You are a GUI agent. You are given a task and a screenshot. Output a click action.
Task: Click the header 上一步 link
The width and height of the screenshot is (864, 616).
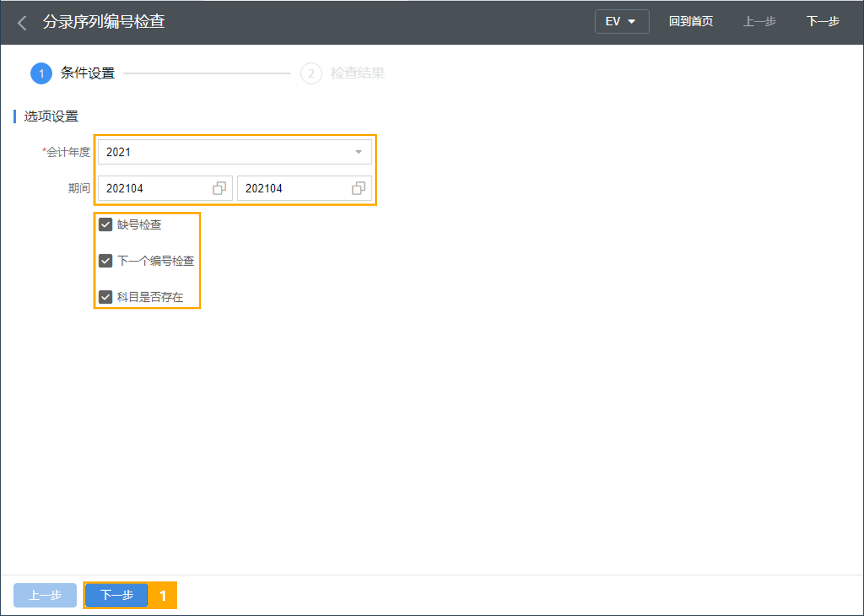point(759,22)
